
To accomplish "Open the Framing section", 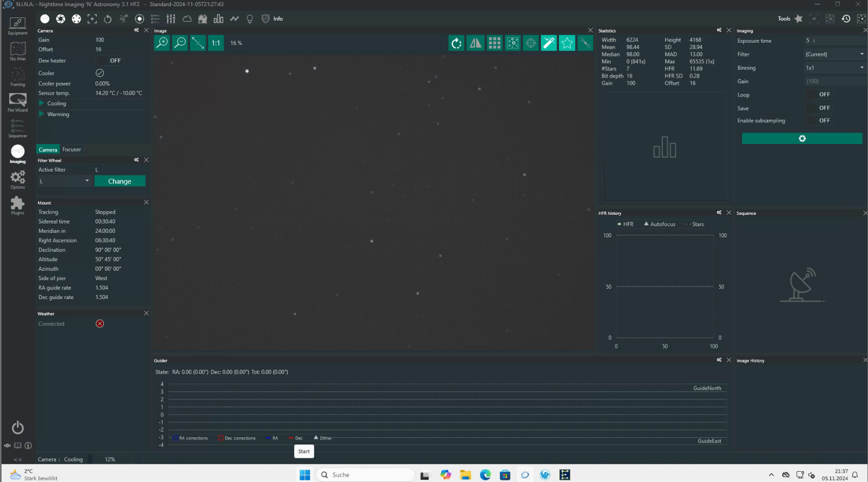I will [x=17, y=77].
